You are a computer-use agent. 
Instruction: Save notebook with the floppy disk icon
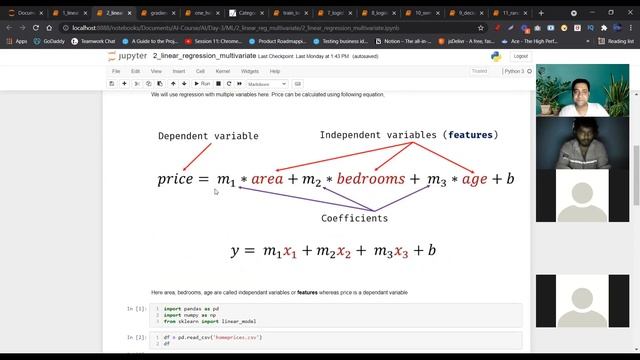point(111,84)
